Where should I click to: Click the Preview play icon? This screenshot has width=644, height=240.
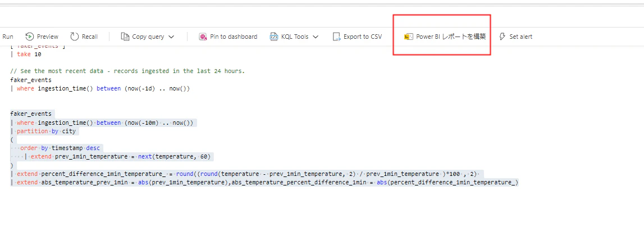pyautogui.click(x=30, y=37)
